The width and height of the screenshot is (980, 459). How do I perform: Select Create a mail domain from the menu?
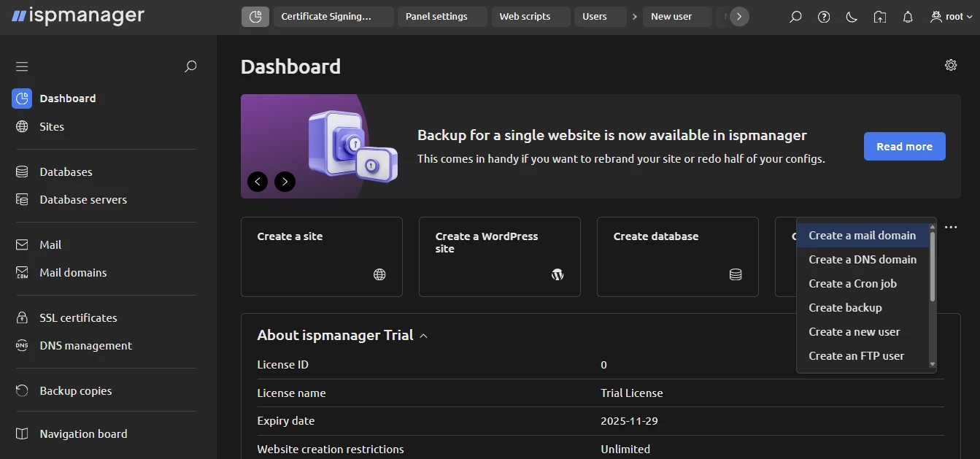(863, 235)
